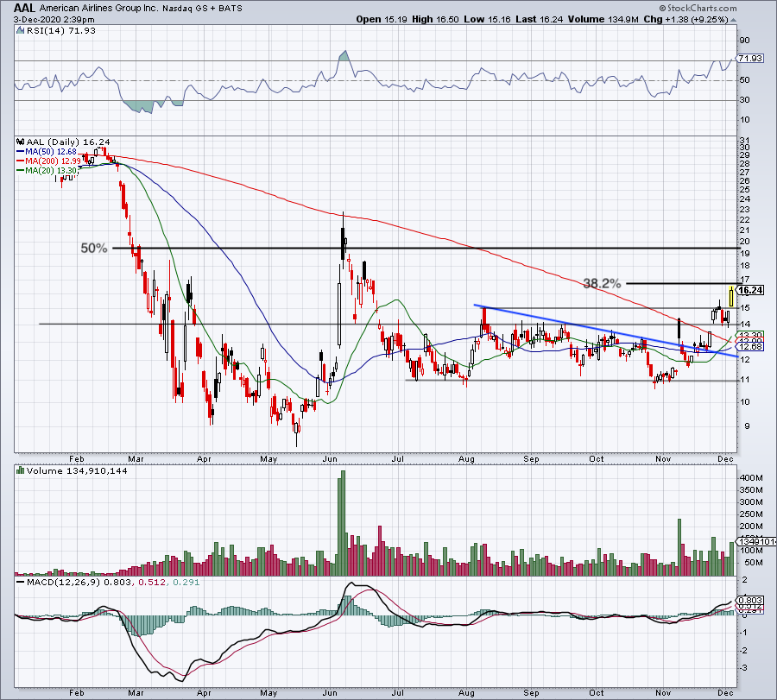Click the Dec label on the bottom MACD axis
Image resolution: width=777 pixels, height=700 pixels.
click(x=725, y=693)
